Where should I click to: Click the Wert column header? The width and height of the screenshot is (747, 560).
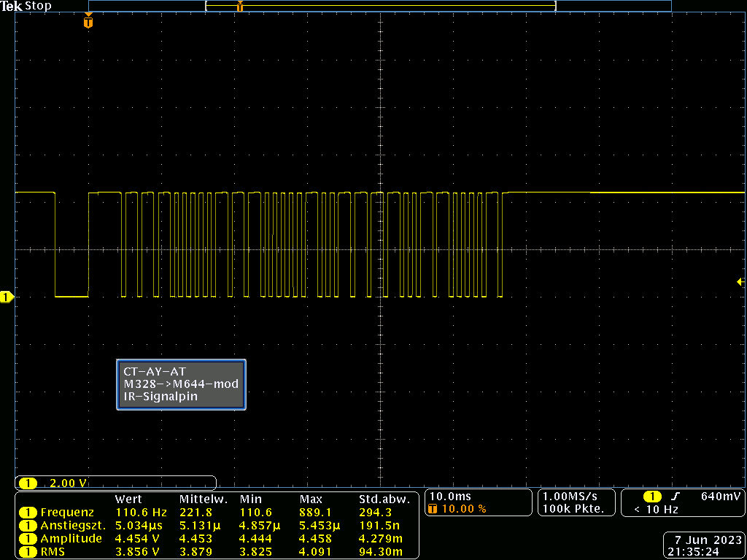pos(128,499)
